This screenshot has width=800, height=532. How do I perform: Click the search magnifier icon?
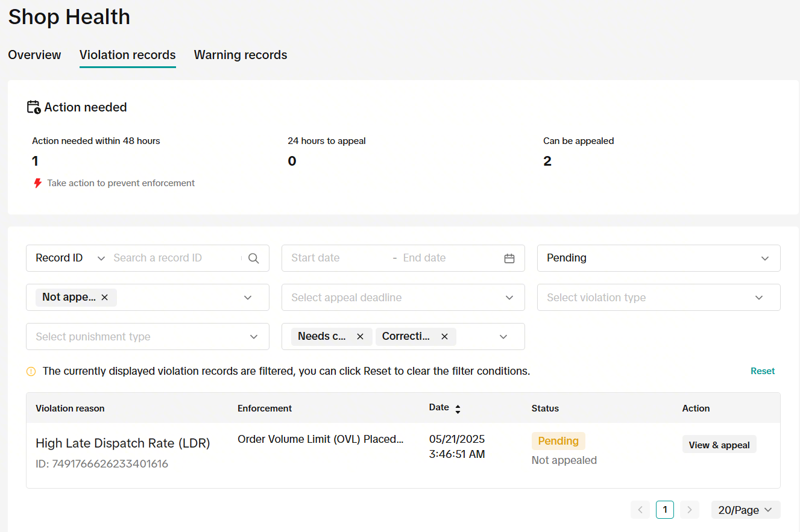(x=254, y=258)
